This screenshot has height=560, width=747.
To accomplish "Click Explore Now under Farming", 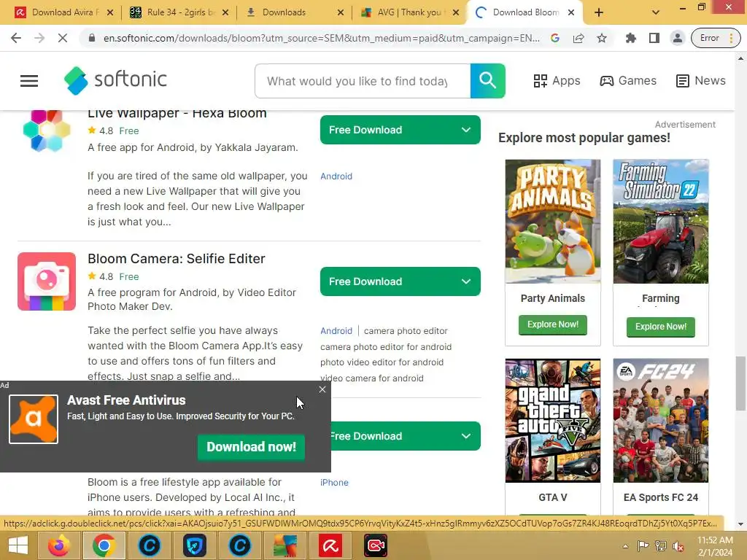I will click(x=661, y=327).
